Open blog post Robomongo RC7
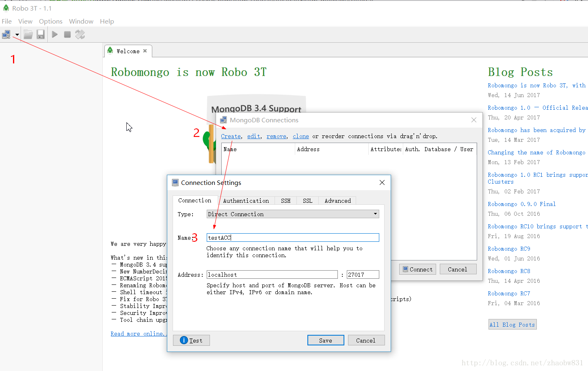Viewport: 588px width, 371px height. 509,293
